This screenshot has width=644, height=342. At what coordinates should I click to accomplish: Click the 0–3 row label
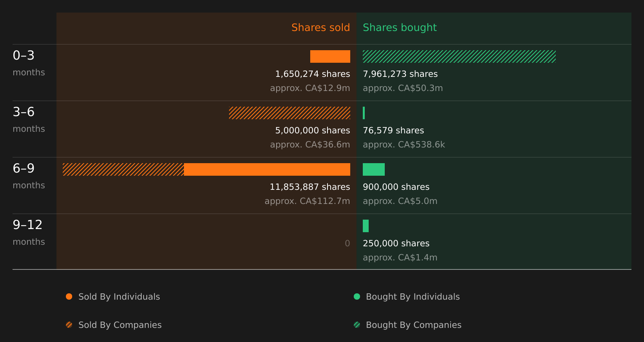pos(24,55)
